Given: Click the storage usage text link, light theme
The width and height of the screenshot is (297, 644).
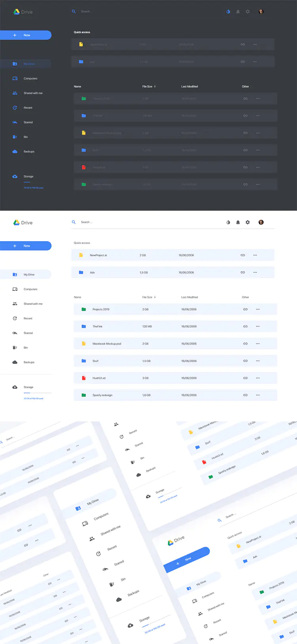Looking at the screenshot, I should pyautogui.click(x=33, y=398).
